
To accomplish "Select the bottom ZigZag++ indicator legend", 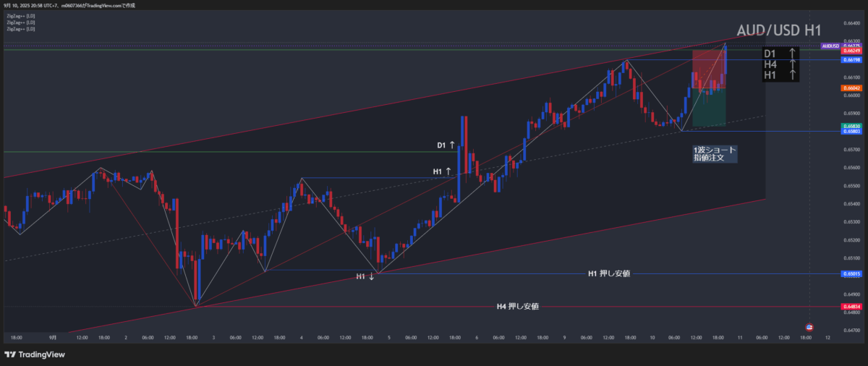I will point(20,29).
